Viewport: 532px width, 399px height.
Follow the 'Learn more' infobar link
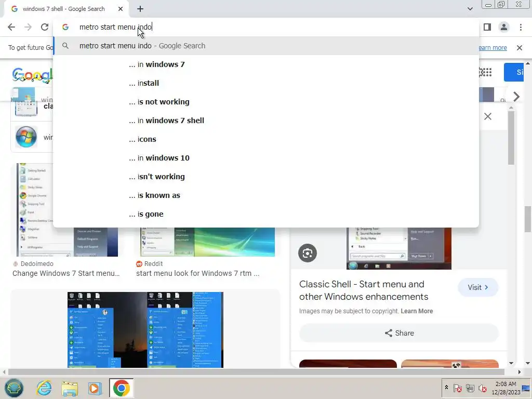493,48
